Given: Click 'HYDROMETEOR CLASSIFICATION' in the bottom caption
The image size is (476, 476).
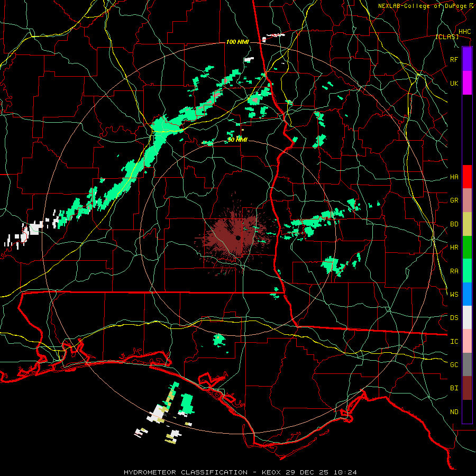Looking at the screenshot, I should (x=186, y=472).
